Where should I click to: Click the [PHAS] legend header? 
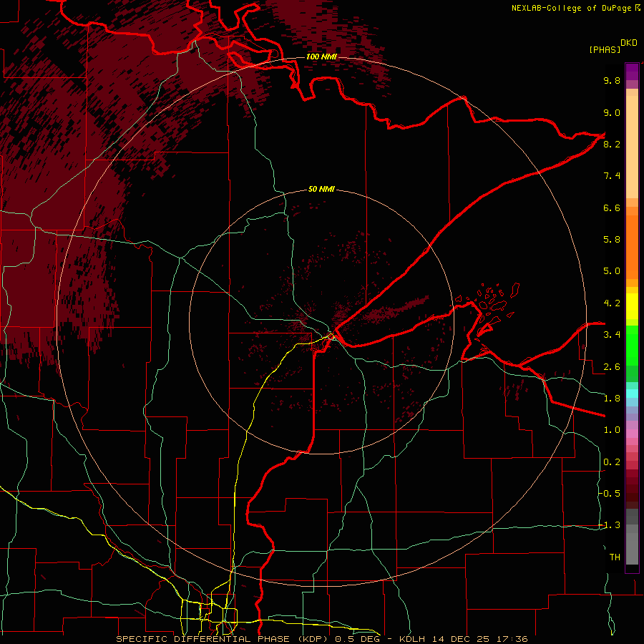605,49
